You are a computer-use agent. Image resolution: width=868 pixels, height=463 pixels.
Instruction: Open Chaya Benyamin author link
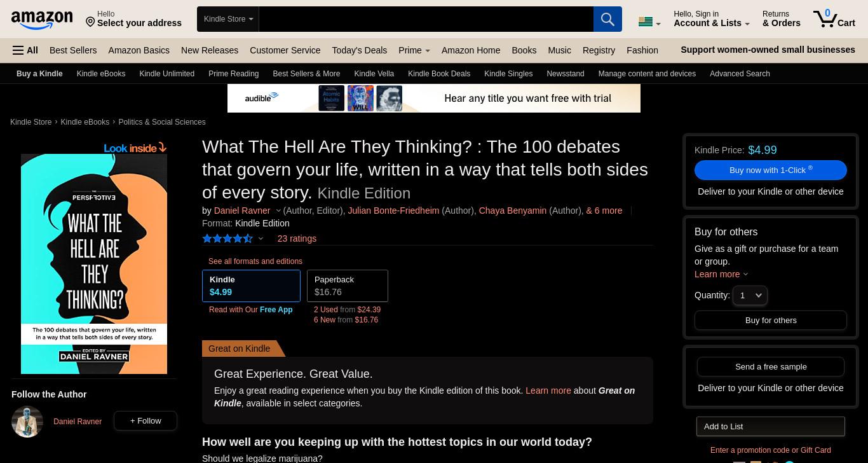click(512, 211)
